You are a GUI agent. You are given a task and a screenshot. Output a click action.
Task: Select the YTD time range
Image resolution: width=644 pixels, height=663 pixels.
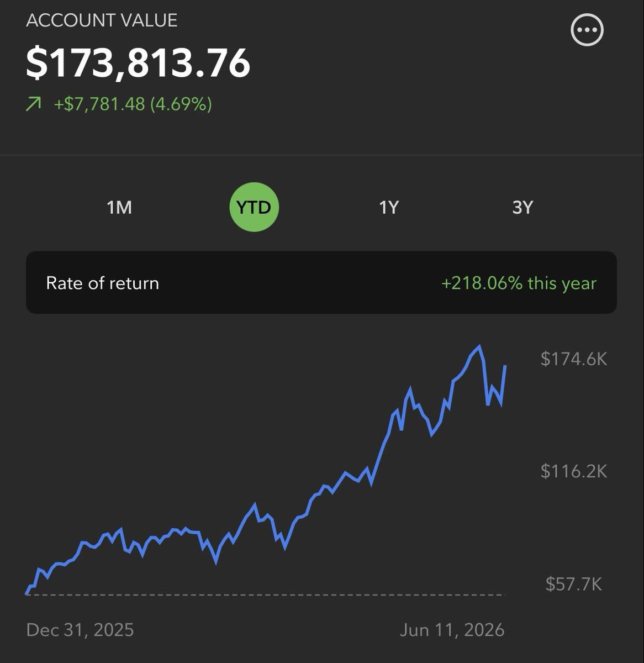(x=254, y=207)
